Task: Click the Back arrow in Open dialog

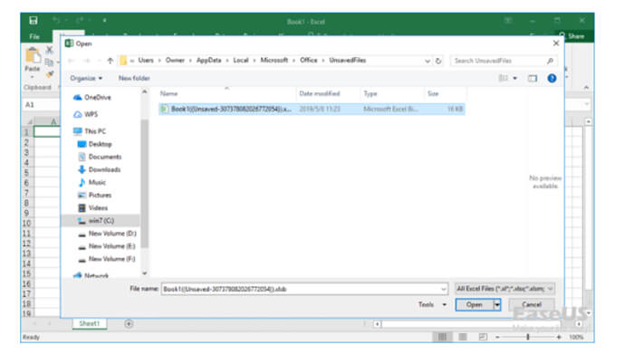Action: (72, 61)
